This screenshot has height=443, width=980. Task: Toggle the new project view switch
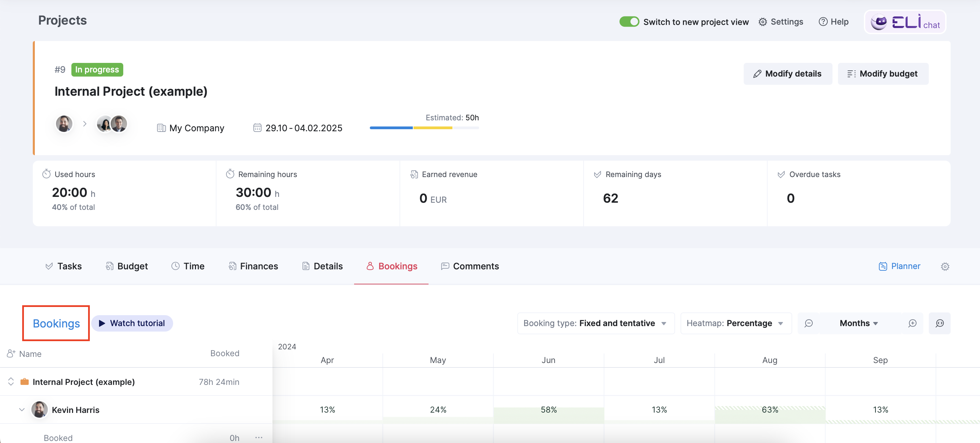(629, 22)
